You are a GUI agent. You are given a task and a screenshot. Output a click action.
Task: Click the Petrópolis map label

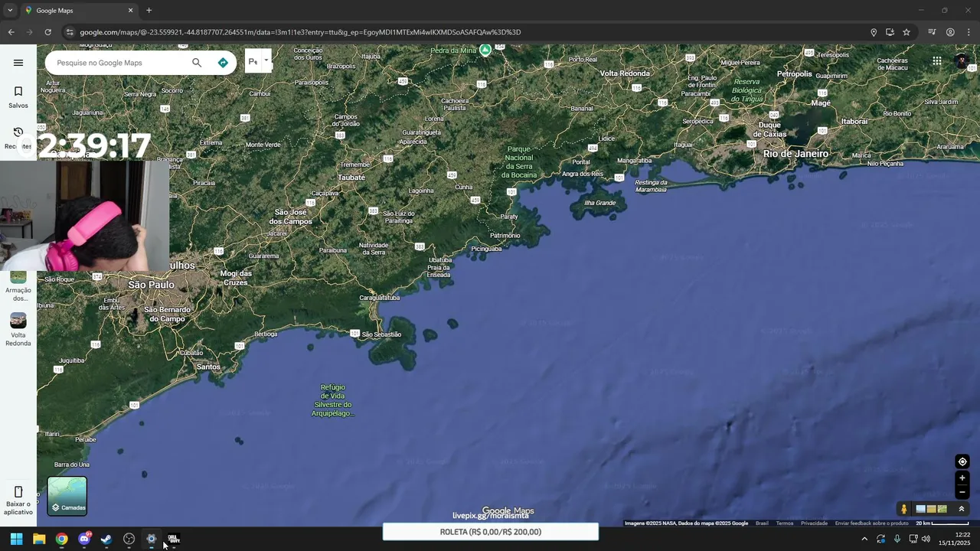click(794, 74)
